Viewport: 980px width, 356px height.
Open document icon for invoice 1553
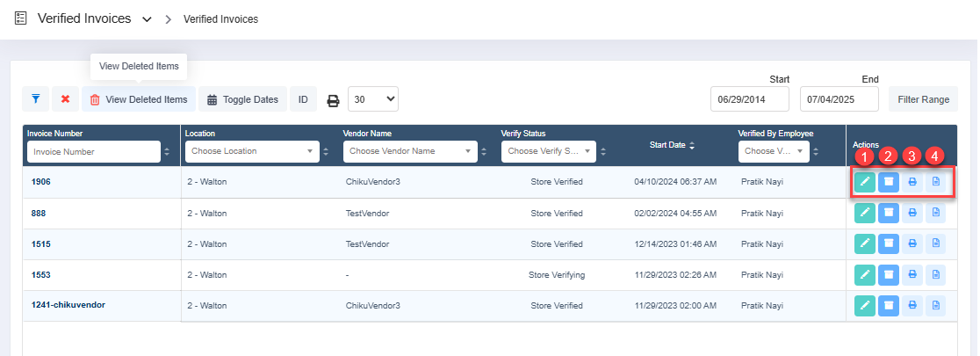[x=935, y=274]
